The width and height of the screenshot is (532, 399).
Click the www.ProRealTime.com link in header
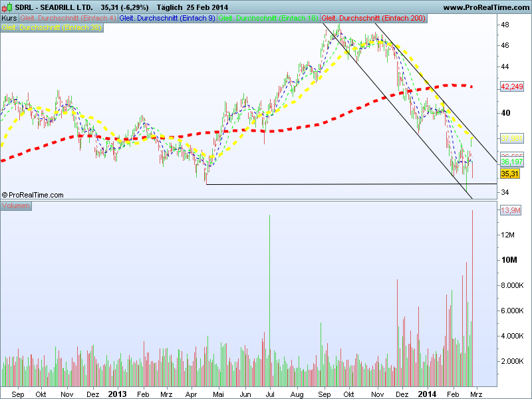pyautogui.click(x=486, y=7)
